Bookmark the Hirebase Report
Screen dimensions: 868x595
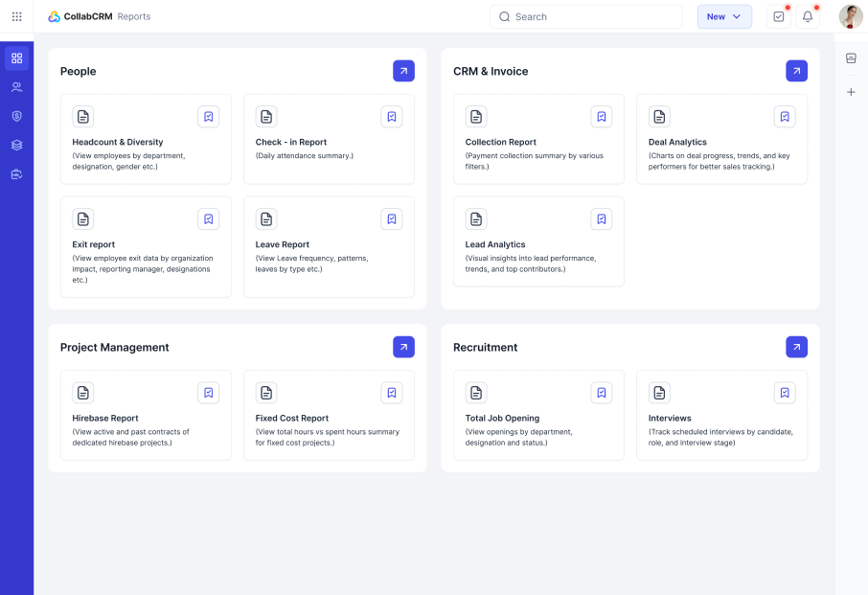209,393
